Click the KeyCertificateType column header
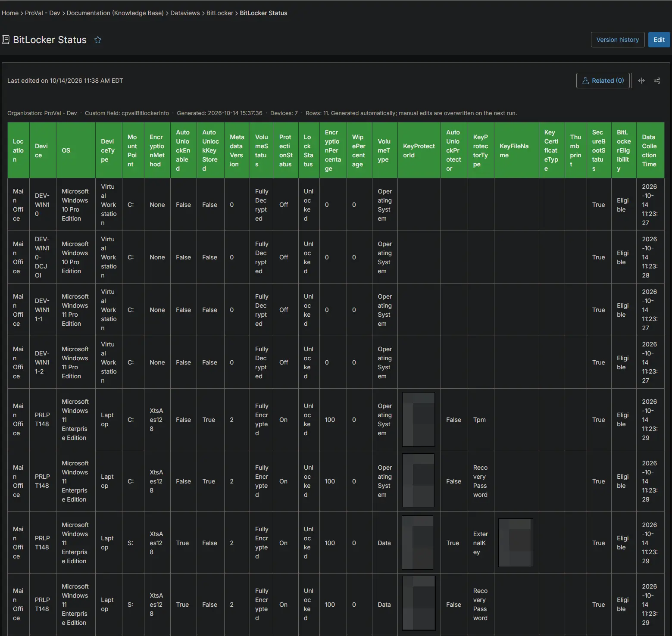This screenshot has height=636, width=672. (x=552, y=150)
